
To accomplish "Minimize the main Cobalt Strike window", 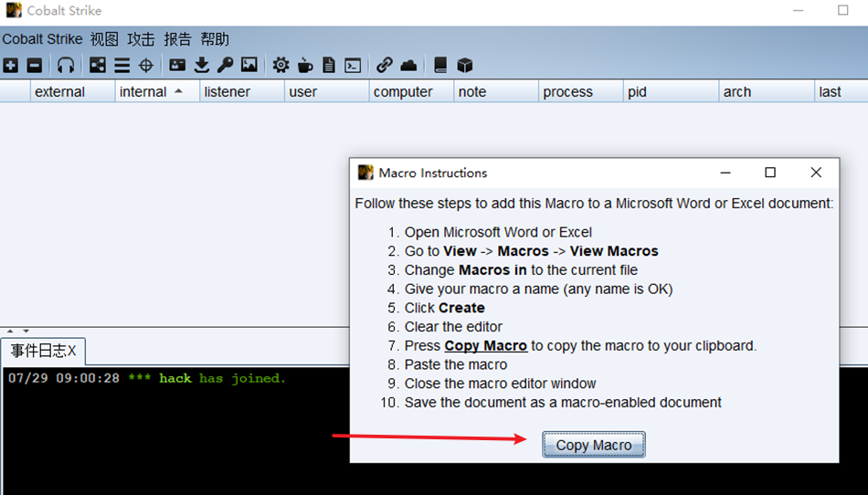I will coord(799,11).
